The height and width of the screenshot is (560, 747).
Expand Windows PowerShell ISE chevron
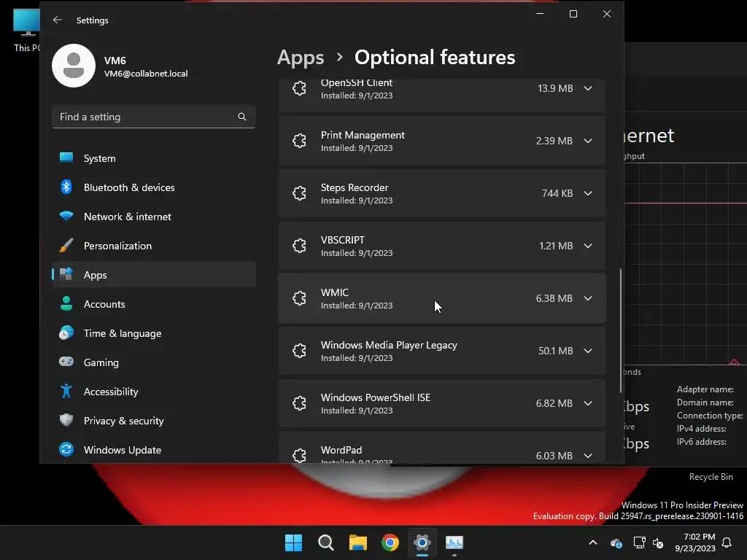pyautogui.click(x=588, y=403)
